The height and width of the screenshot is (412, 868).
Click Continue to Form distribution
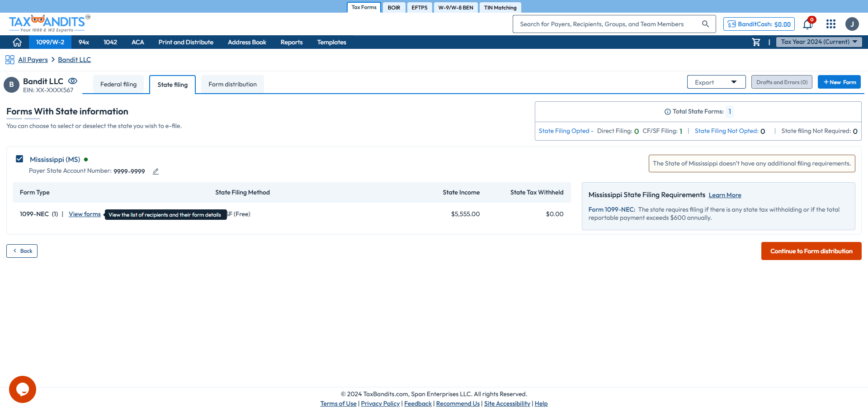coord(811,251)
